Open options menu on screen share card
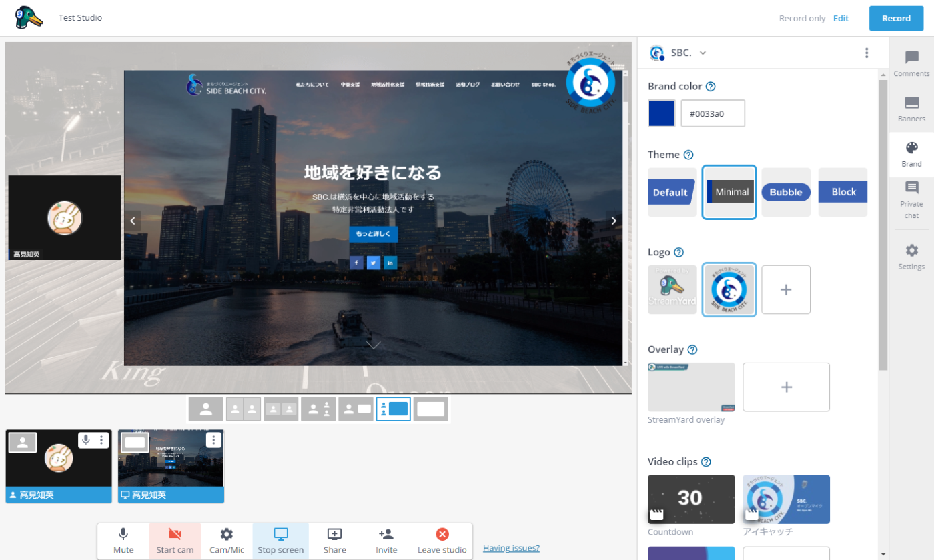This screenshot has width=934, height=560. (x=213, y=440)
